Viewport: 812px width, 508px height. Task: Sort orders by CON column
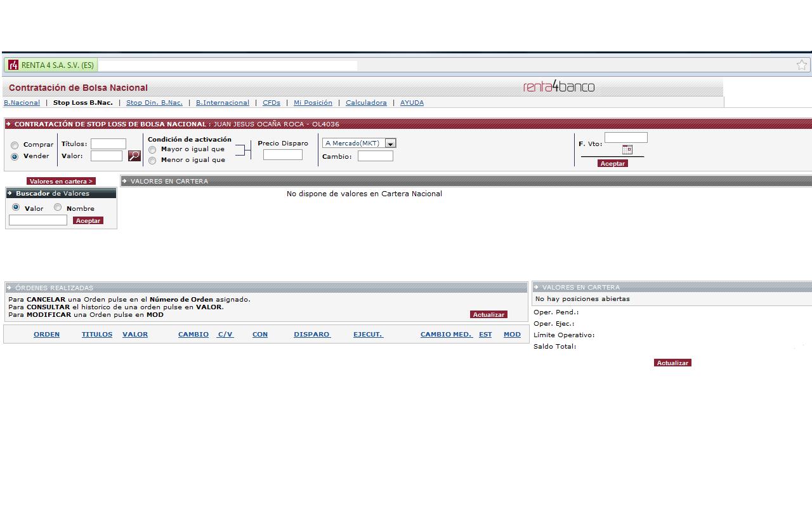pos(260,334)
